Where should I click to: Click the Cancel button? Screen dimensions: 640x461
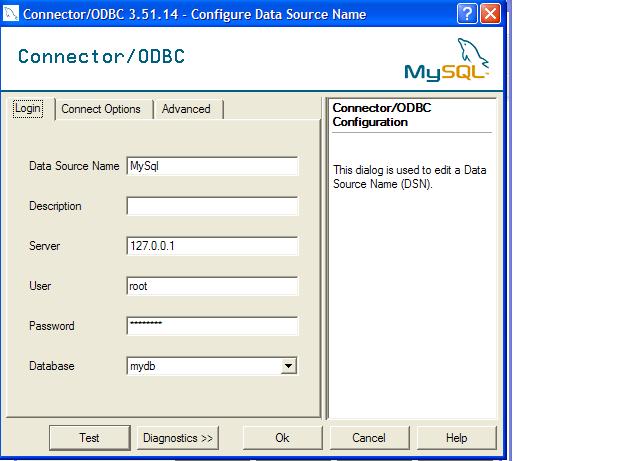(x=369, y=438)
